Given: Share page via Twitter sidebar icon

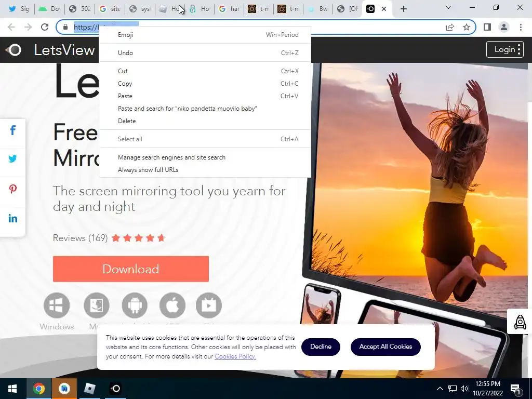Looking at the screenshot, I should [12, 159].
